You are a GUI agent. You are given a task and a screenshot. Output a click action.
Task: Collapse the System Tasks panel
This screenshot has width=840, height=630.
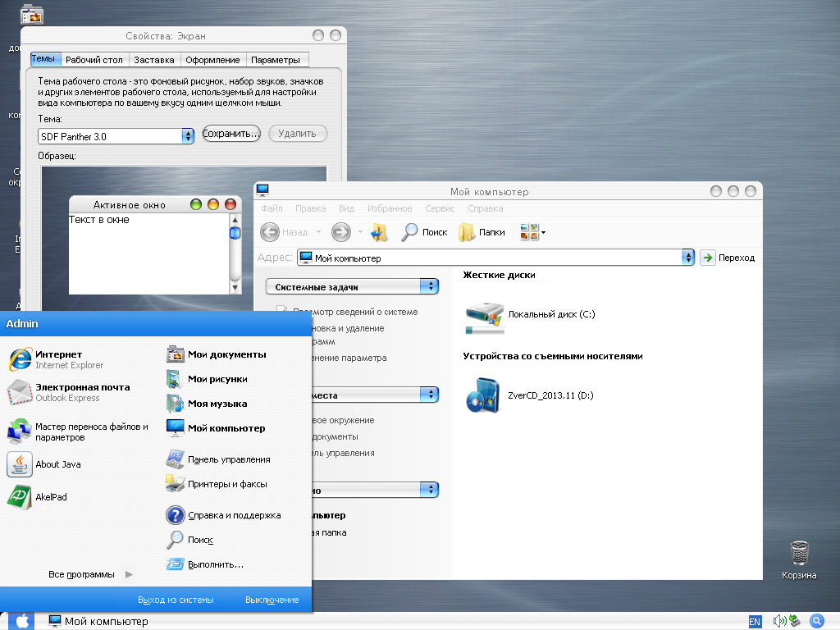click(431, 286)
